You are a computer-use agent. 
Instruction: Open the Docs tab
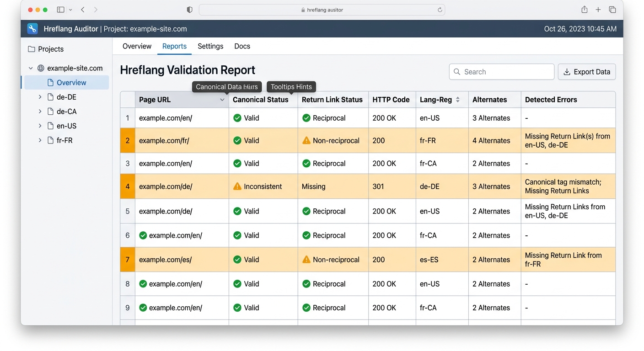[x=242, y=46]
